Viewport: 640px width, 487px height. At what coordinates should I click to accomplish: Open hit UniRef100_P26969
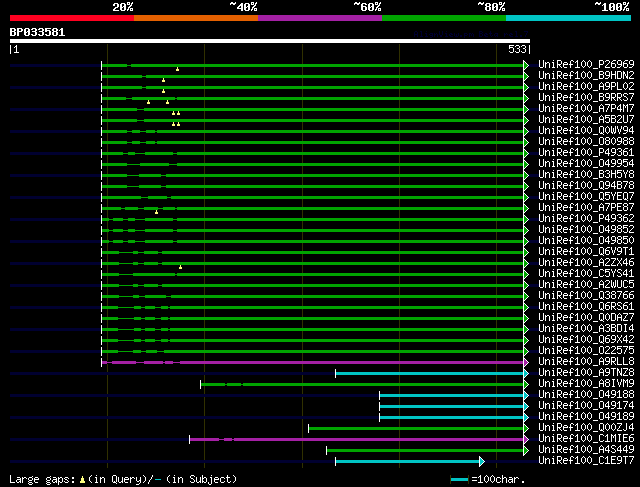point(586,64)
